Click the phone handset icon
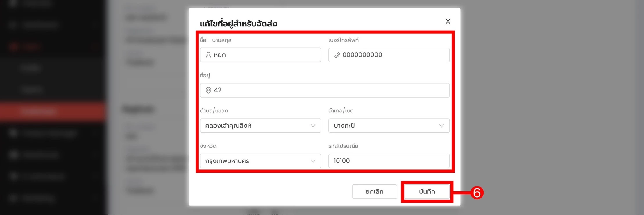The width and height of the screenshot is (644, 215). [x=337, y=55]
